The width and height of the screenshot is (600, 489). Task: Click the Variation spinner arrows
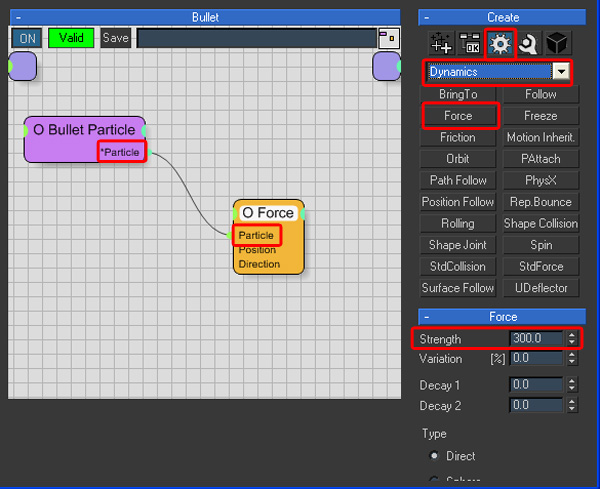click(x=572, y=358)
